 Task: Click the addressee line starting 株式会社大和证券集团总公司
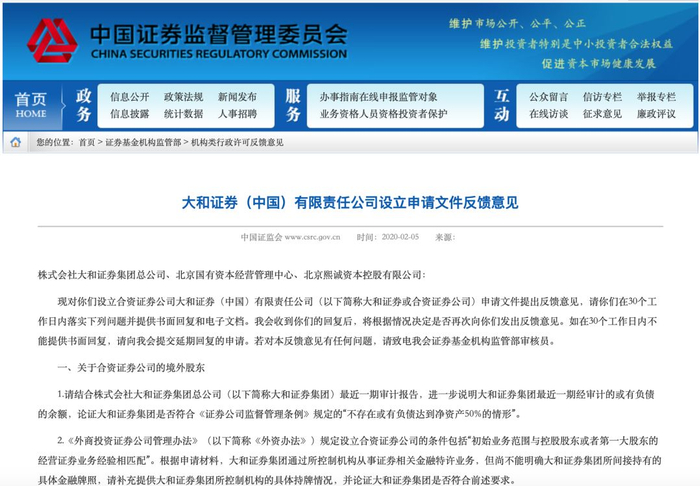point(232,275)
